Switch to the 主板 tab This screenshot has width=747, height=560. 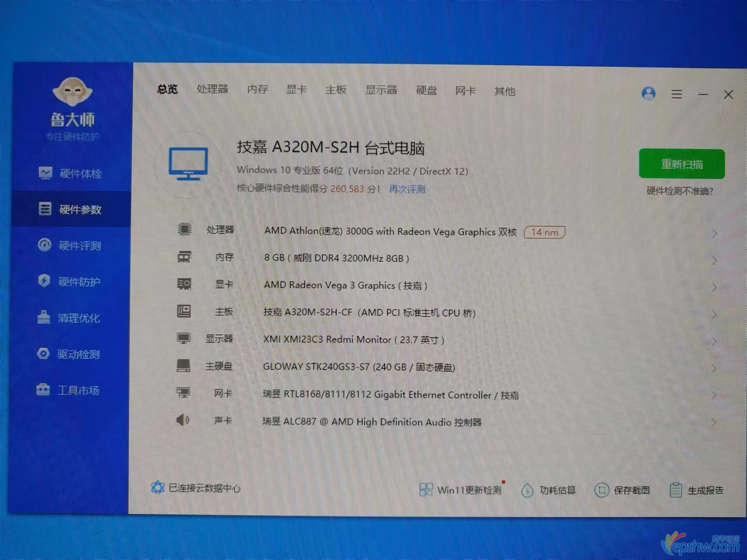(x=336, y=90)
